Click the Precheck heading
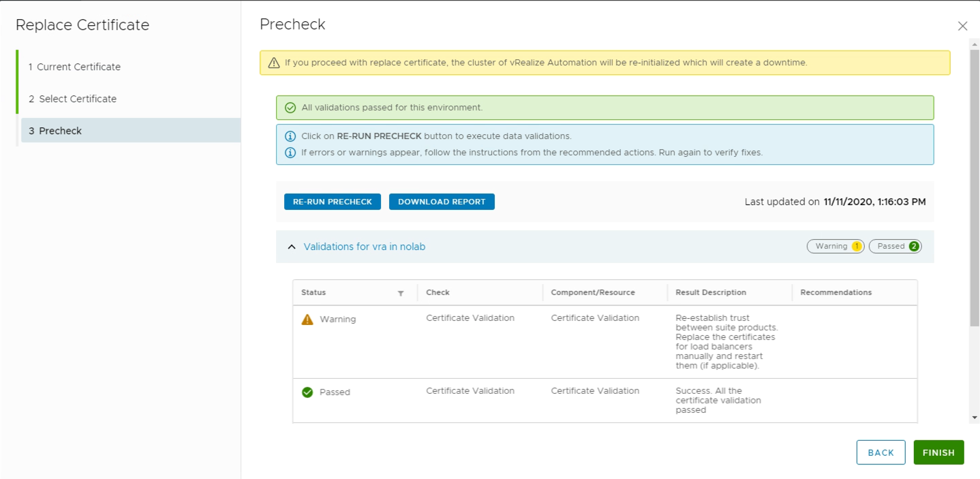 point(292,25)
